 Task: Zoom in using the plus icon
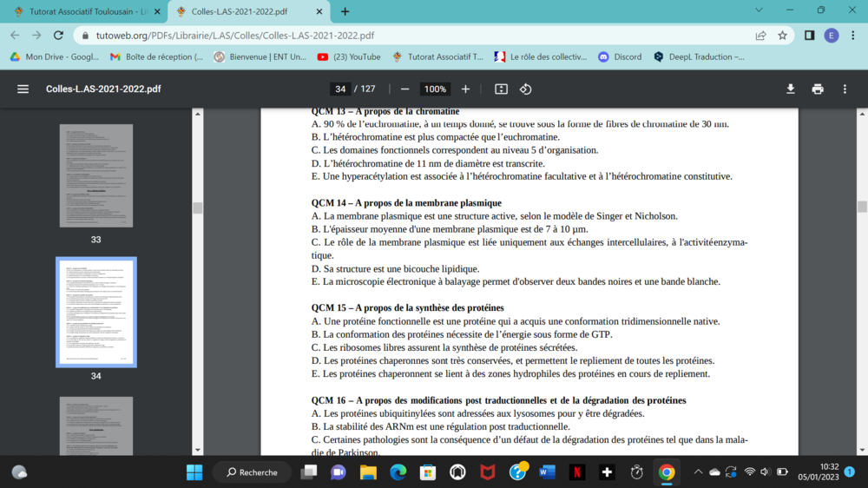(x=465, y=89)
